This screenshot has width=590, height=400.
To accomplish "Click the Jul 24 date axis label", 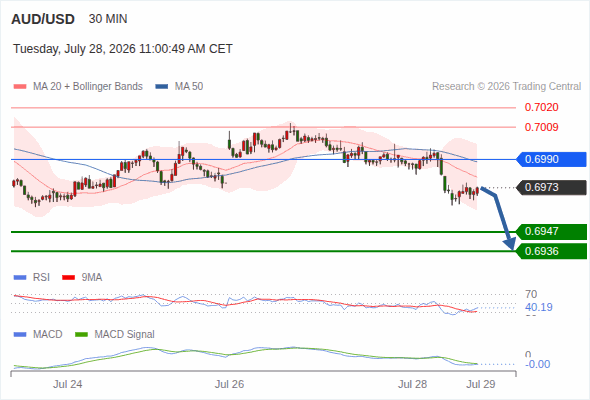I will 67,385.
